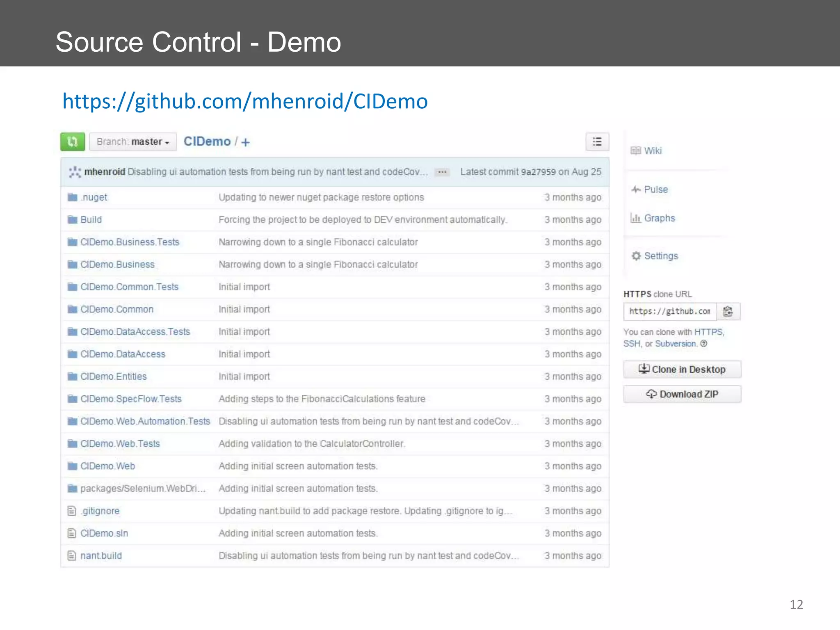Click the nant.build file icon
The height and width of the screenshot is (630, 840).
point(72,556)
